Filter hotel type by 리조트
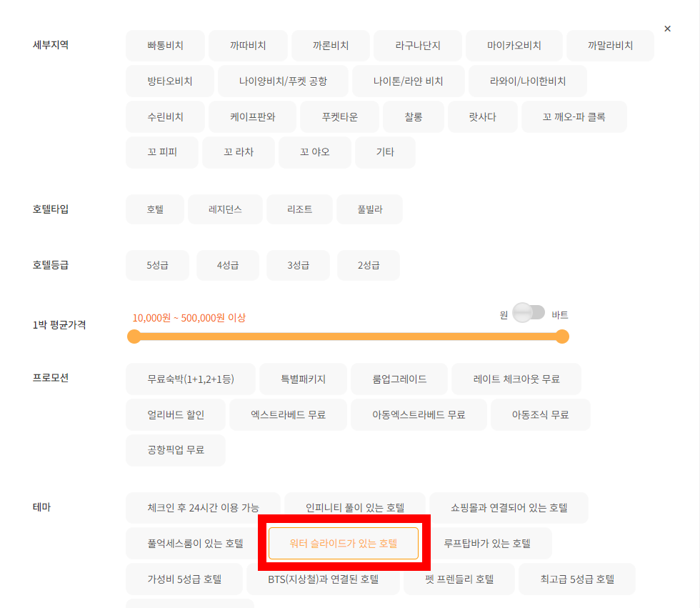Image resolution: width=700 pixels, height=608 pixels. (299, 209)
